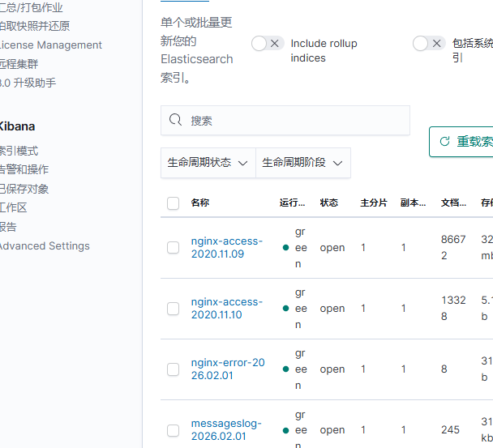Click the magnifier icon in search box
The height and width of the screenshot is (448, 493).
click(x=175, y=120)
